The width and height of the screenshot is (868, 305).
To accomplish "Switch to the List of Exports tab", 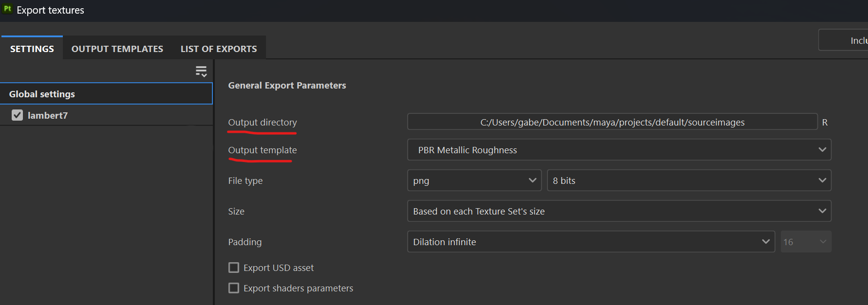I will click(219, 49).
